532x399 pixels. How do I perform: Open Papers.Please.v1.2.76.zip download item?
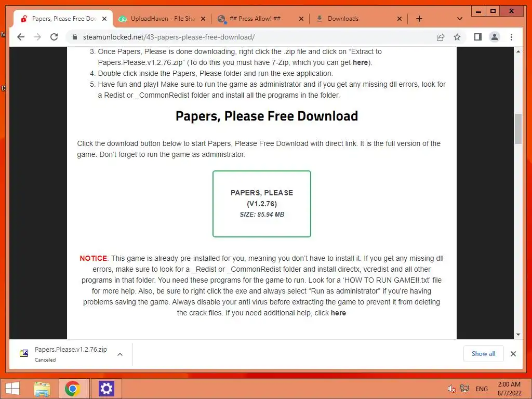tap(71, 354)
